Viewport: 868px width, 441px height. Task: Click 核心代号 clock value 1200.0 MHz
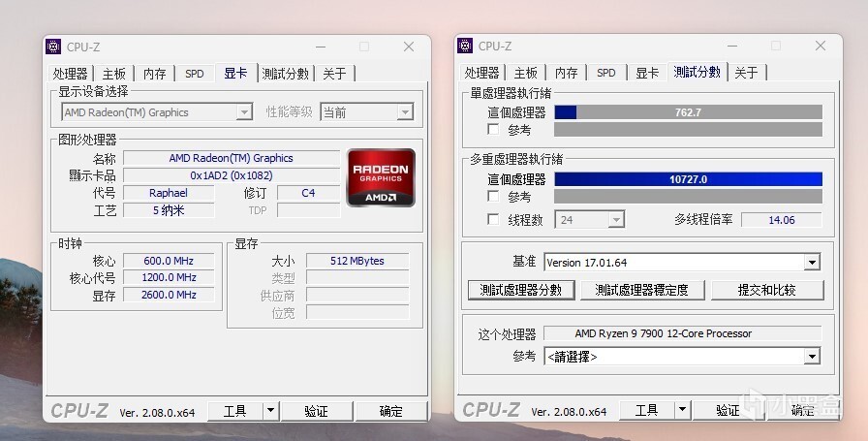tap(169, 277)
